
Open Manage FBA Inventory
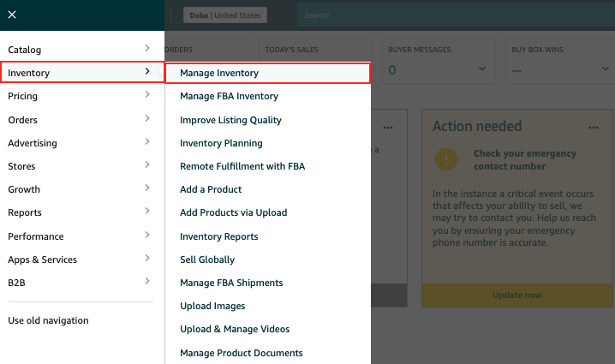tap(229, 97)
